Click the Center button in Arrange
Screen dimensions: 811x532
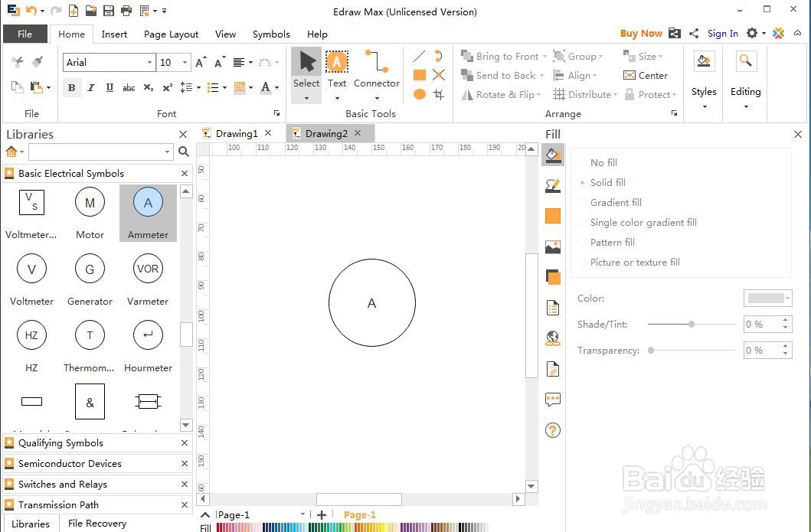(x=646, y=76)
